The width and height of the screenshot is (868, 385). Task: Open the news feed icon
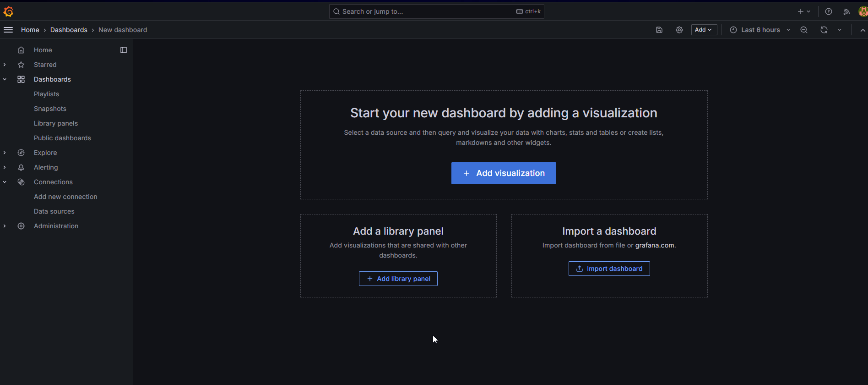pyautogui.click(x=846, y=11)
